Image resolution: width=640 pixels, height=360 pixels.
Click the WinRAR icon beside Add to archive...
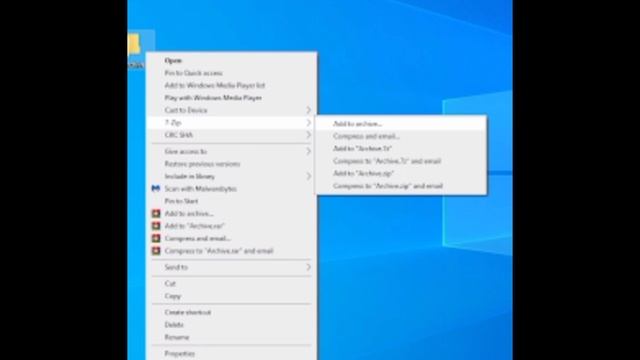point(156,213)
